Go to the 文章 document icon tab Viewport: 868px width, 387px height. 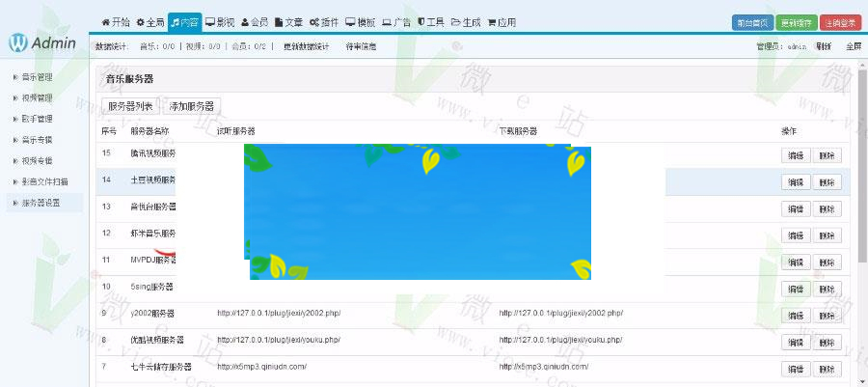(288, 21)
